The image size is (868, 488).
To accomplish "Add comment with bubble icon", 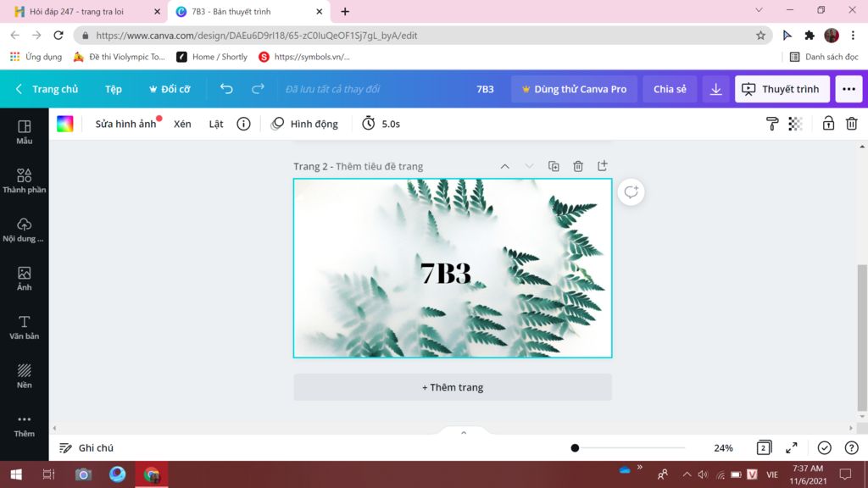I will 631,192.
